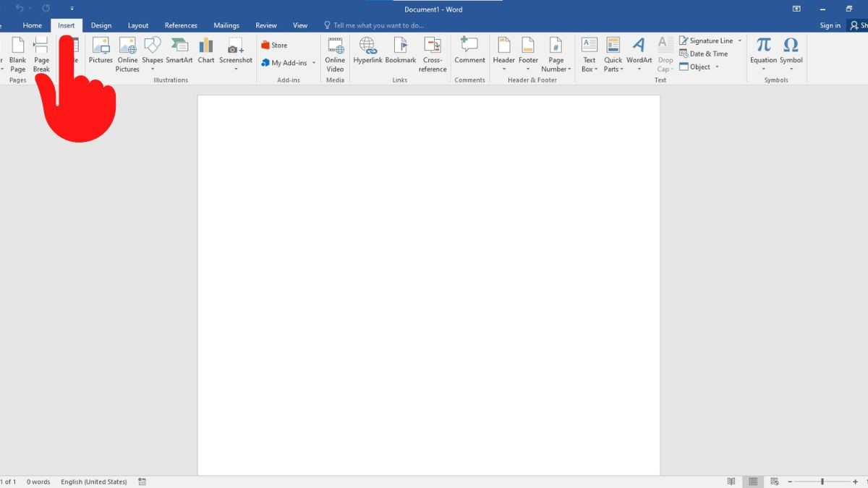Click the 'Tell me what you want to do' box
868x488 pixels.
374,25
